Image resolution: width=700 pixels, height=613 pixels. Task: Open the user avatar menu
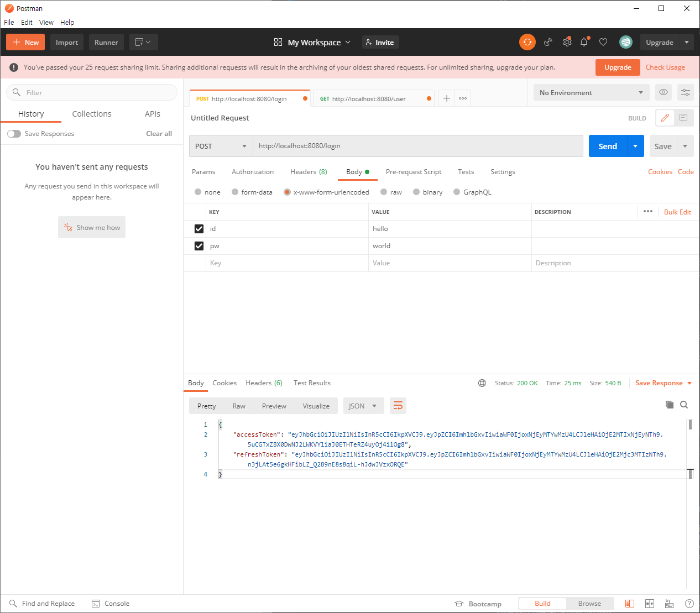pos(625,42)
